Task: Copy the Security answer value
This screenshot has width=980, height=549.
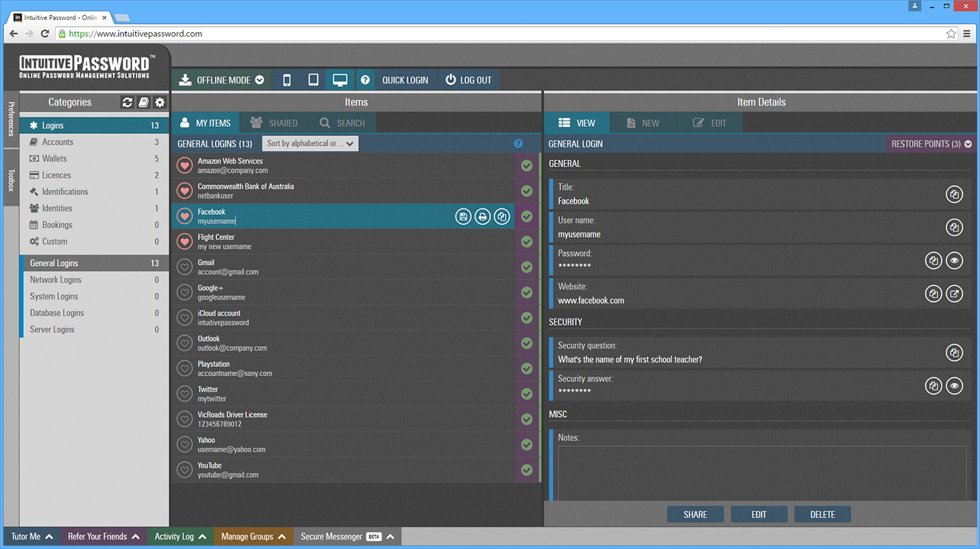Action: pyautogui.click(x=933, y=386)
